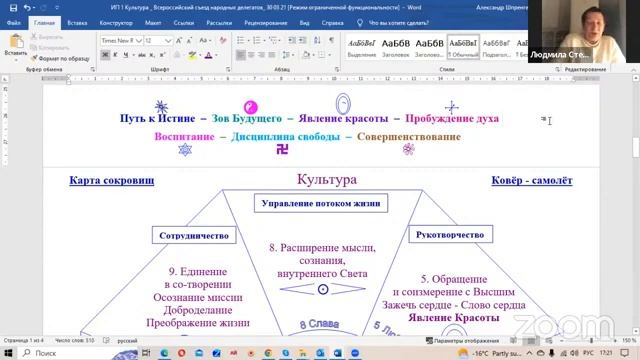
Task: Toggle Italic (К) formatting
Action: (116, 54)
